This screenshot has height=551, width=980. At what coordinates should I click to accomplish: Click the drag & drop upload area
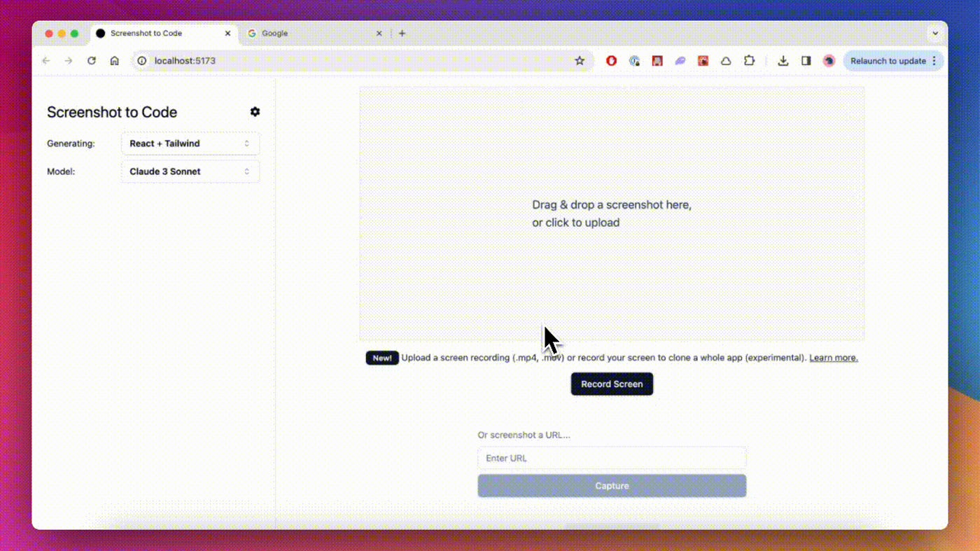coord(612,214)
